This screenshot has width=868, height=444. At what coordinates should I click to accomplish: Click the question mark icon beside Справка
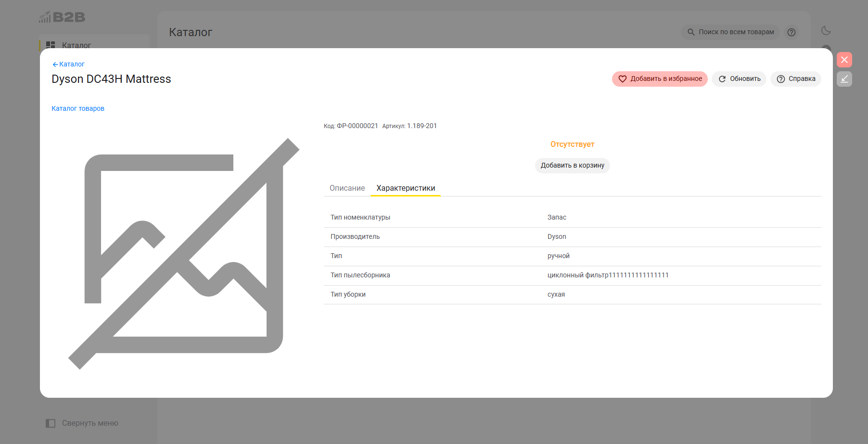coord(781,79)
